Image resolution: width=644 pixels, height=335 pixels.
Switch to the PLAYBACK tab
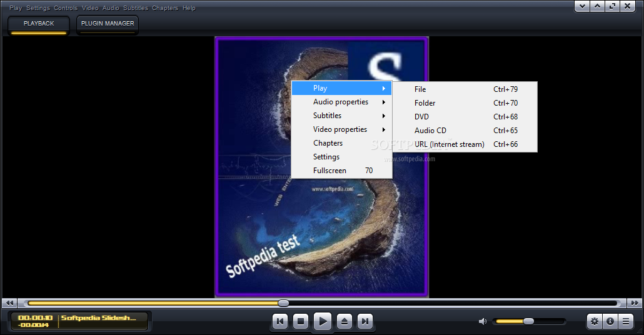(39, 24)
